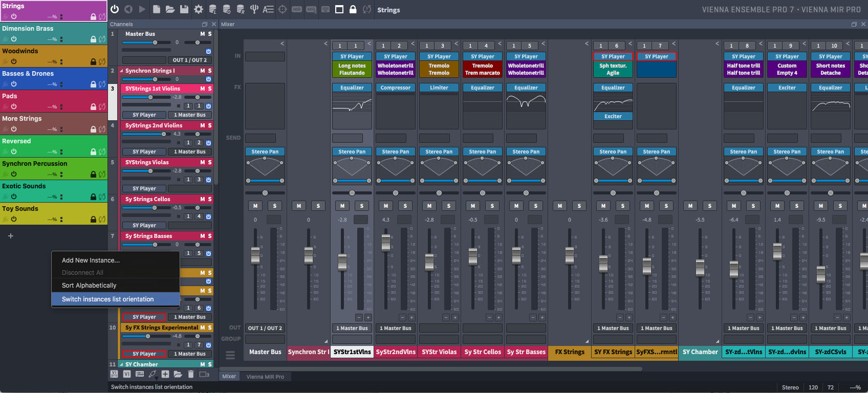Select Switch instances list orientation menu item
Image resolution: width=868 pixels, height=393 pixels.
pyautogui.click(x=107, y=299)
